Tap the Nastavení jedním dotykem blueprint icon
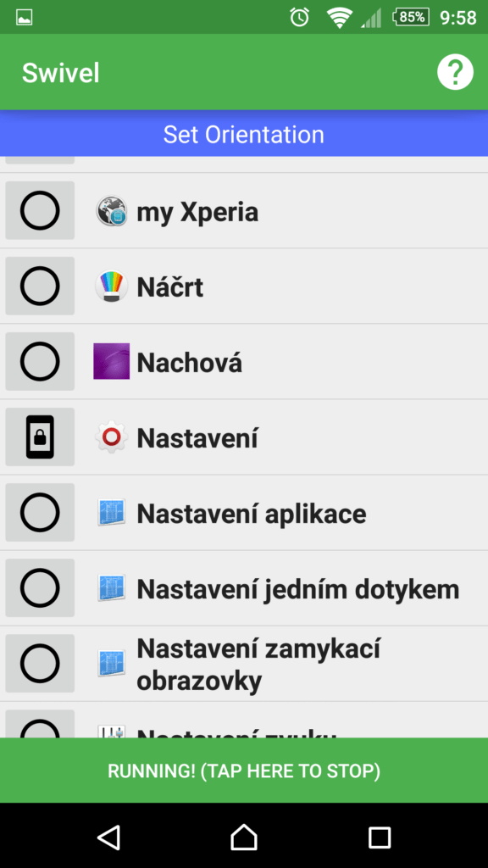 pos(111,588)
